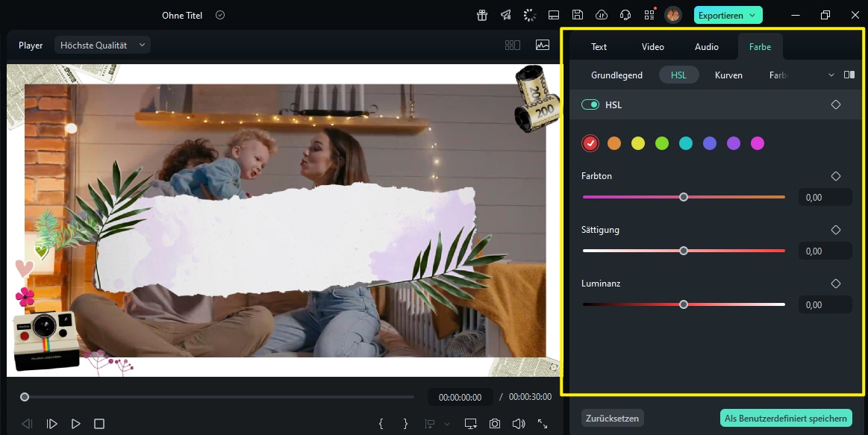Take a snapshot with the camera icon
868x435 pixels.
pos(495,424)
